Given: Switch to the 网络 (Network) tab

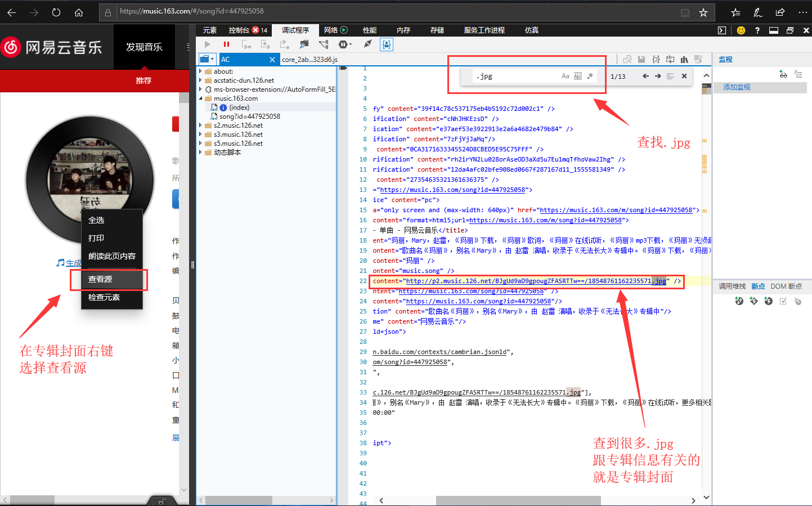Looking at the screenshot, I should pos(336,30).
